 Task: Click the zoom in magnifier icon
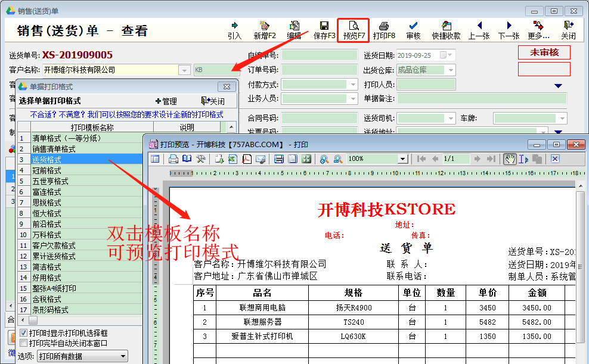[324, 158]
